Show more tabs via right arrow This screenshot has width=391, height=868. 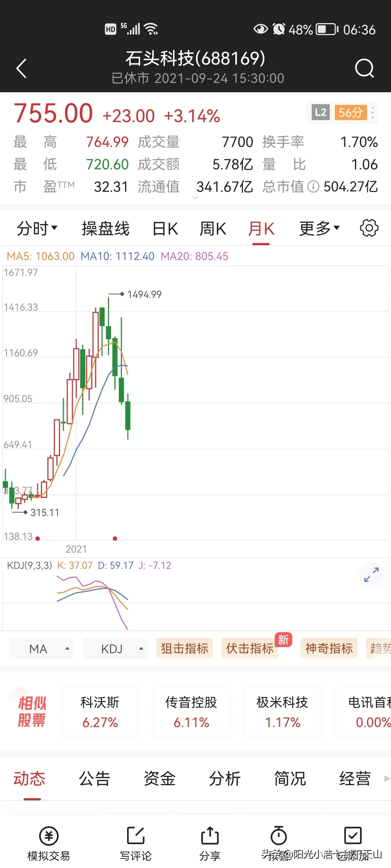click(387, 779)
